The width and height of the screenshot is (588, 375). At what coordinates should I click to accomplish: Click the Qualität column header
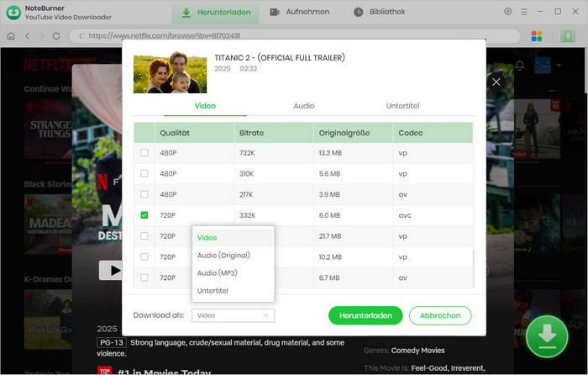click(x=194, y=133)
